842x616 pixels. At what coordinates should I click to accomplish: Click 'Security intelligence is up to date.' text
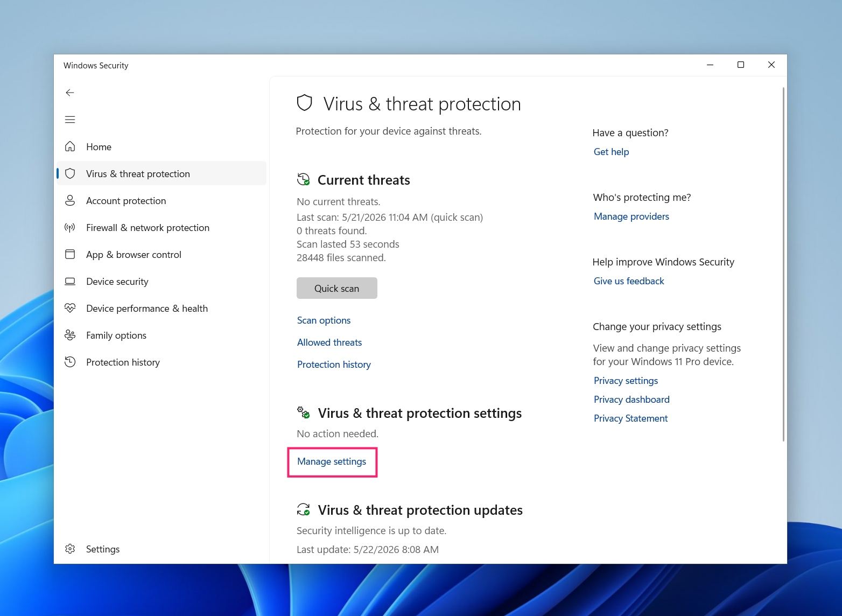point(371,531)
